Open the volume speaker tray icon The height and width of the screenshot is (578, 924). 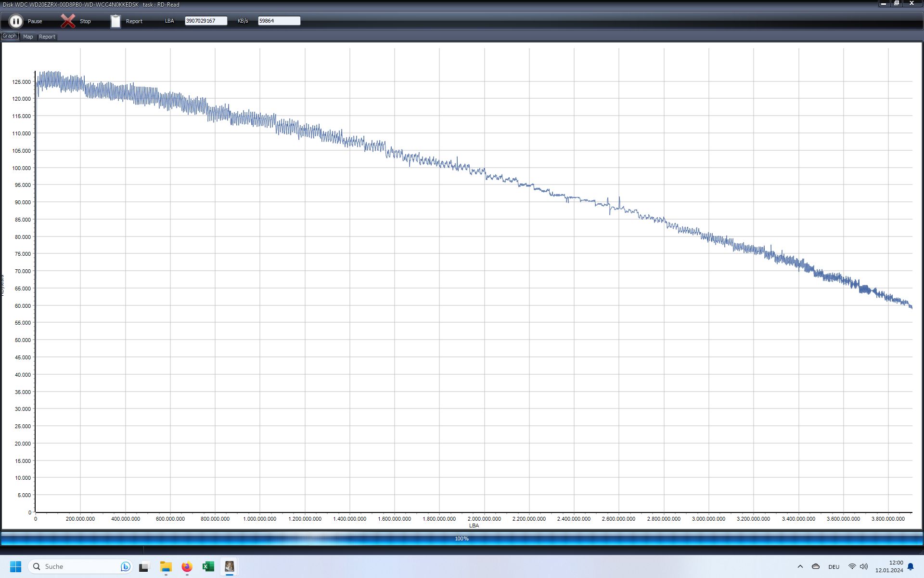pos(864,566)
